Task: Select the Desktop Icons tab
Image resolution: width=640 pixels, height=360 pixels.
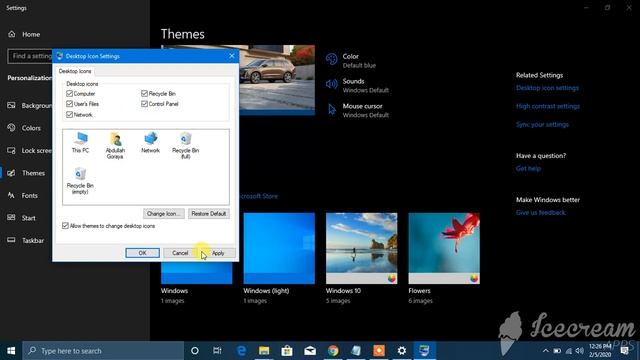Action: 75,71
